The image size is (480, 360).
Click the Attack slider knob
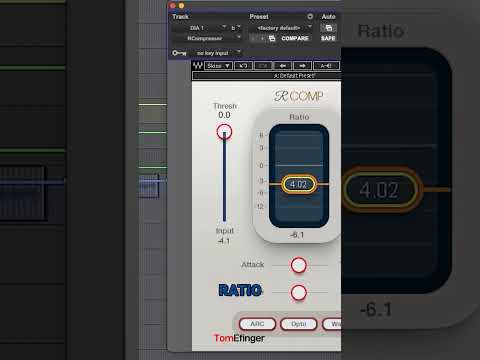point(299,265)
